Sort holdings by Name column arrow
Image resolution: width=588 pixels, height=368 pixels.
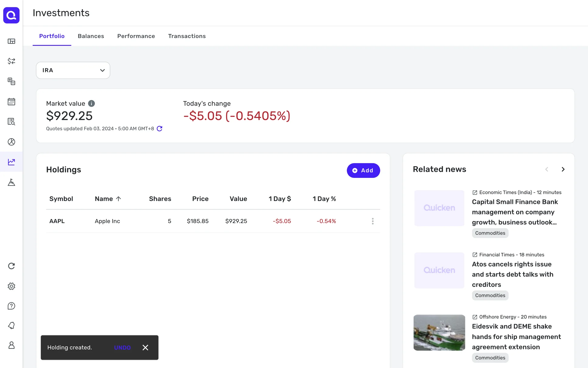tap(119, 199)
